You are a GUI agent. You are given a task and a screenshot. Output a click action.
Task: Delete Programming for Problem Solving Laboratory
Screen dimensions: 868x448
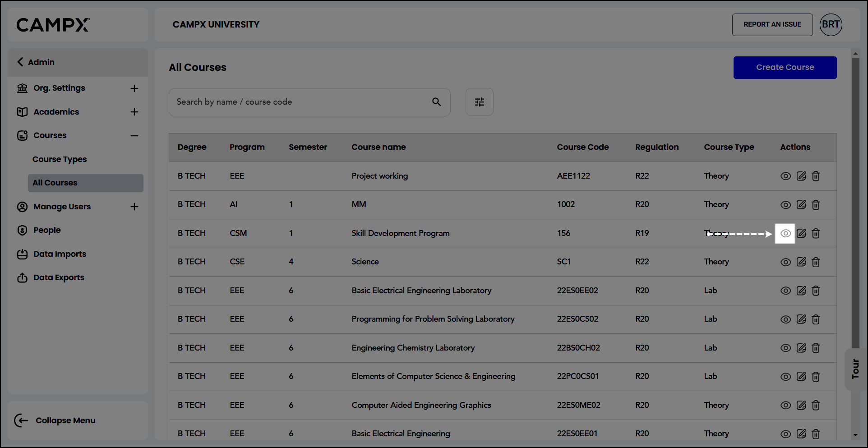pos(816,319)
